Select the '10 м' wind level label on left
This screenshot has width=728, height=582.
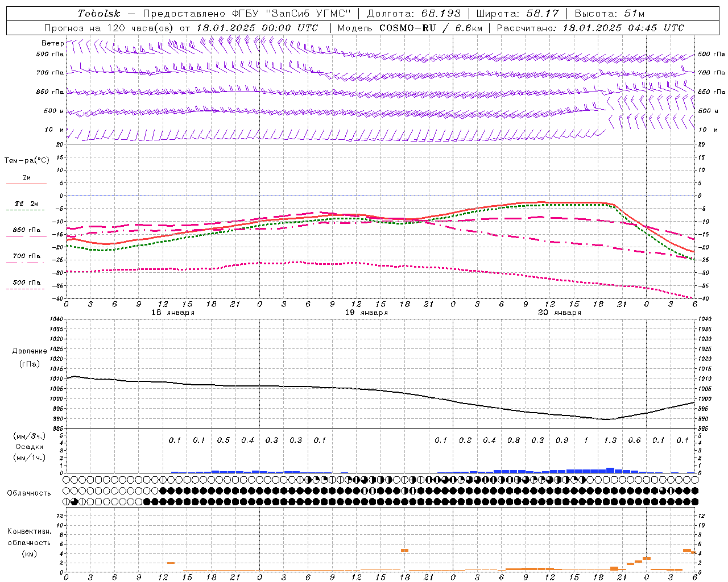pos(55,130)
